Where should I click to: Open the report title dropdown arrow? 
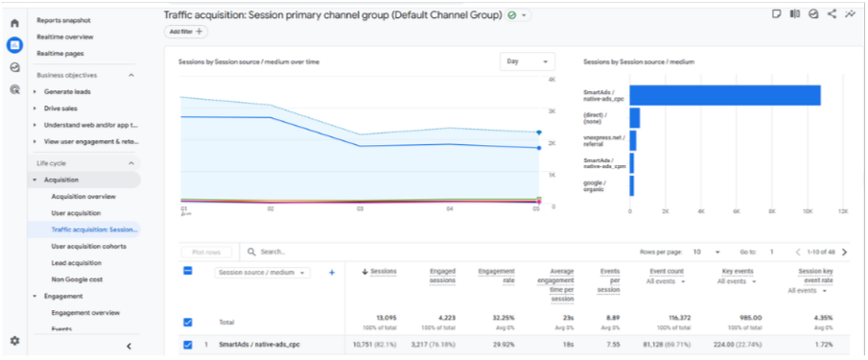[x=524, y=15]
